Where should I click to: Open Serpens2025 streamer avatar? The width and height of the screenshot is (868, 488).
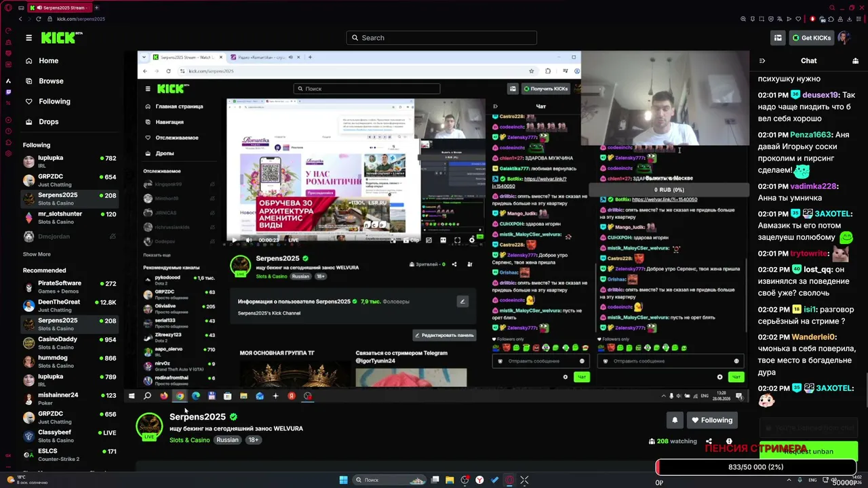[x=149, y=426]
